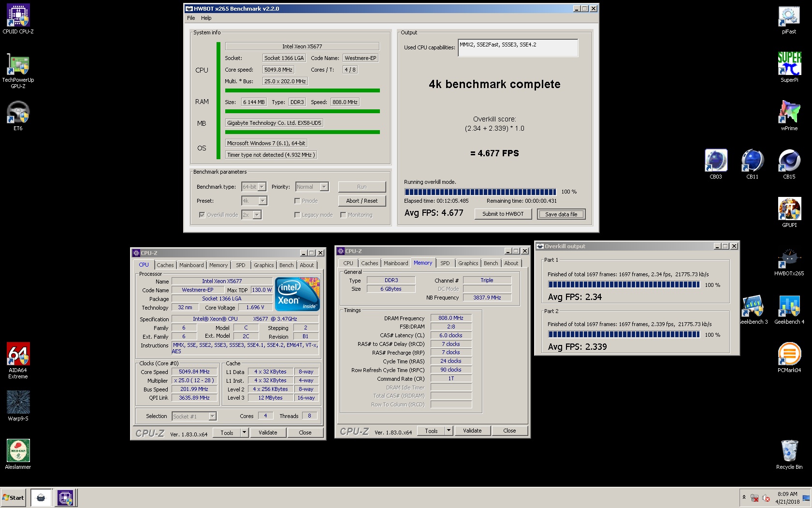Expand Tools arrow in right CPU-Z window
Screen dimensions: 812x508
pyautogui.click(x=449, y=431)
